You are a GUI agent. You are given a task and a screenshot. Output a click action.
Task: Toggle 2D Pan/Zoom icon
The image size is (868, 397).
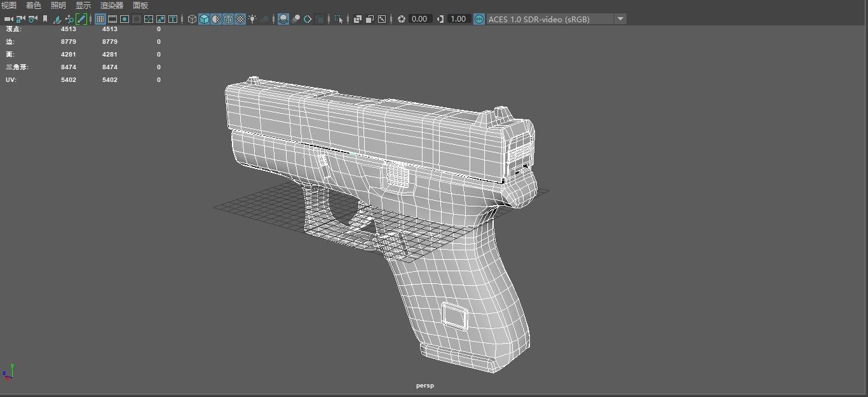coord(69,19)
